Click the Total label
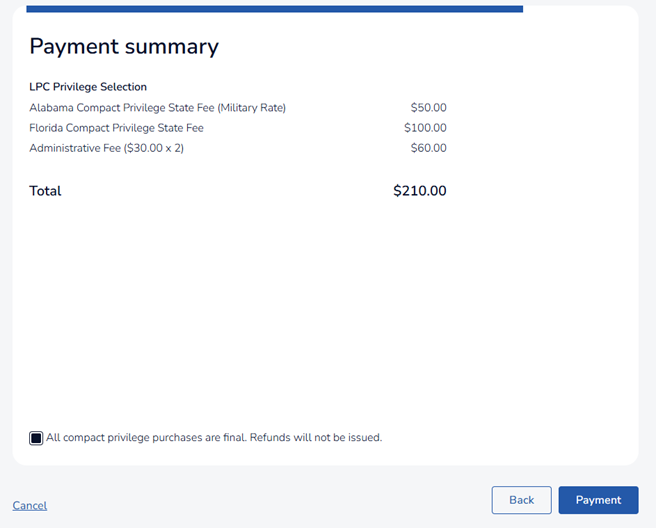Viewport: 656px width, 528px height. click(45, 191)
